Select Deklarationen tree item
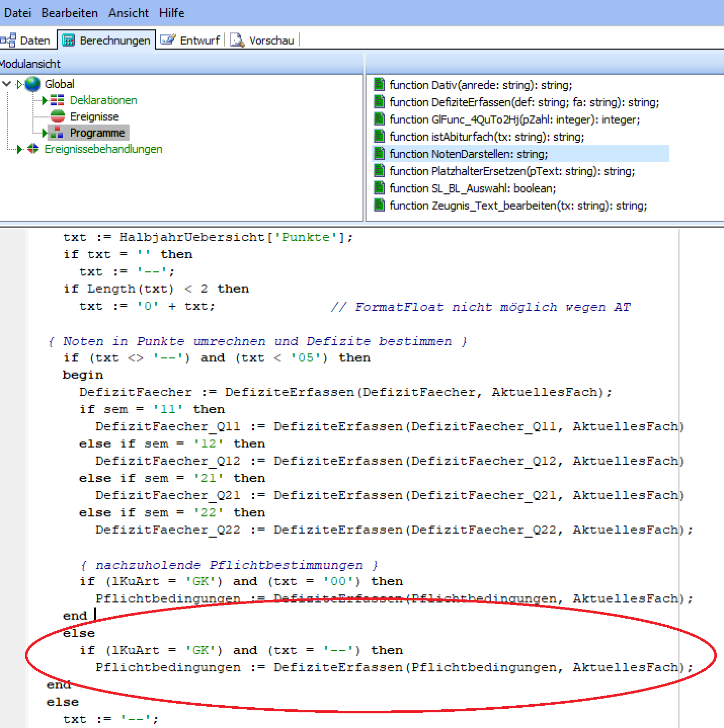This screenshot has height=728, width=724. click(x=103, y=100)
